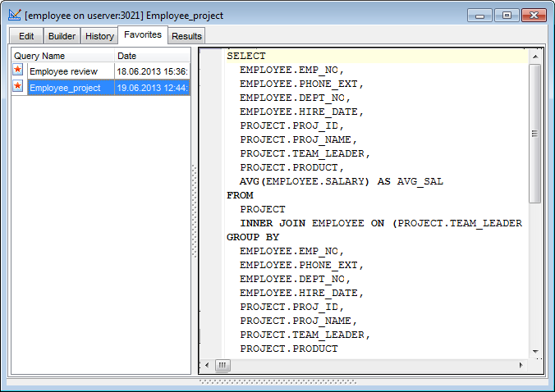Viewport: 555px width, 392px height.
Task: Click the star icon beside Employee review
Action: 18,71
